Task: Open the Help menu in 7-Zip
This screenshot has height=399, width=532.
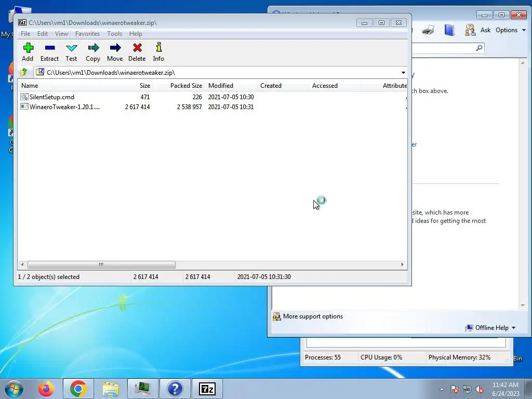Action: (x=136, y=34)
